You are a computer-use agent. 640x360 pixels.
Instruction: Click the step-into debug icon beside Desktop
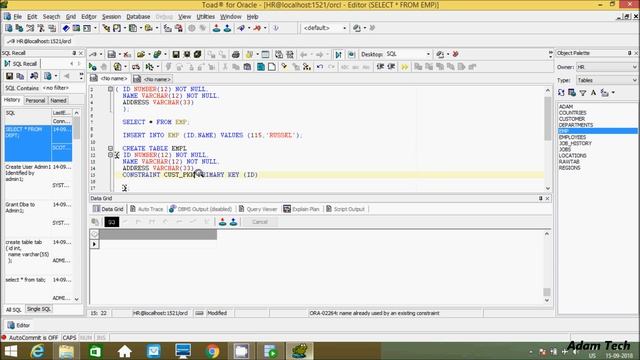coord(338,54)
